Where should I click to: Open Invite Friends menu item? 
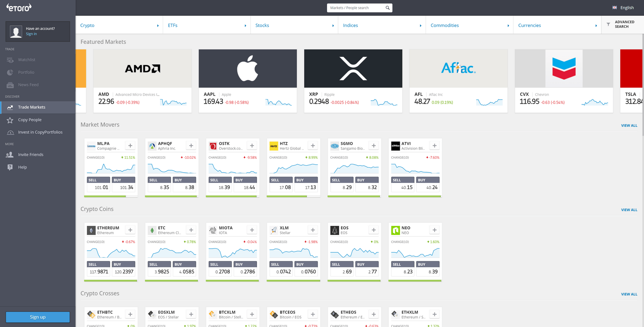click(x=38, y=155)
